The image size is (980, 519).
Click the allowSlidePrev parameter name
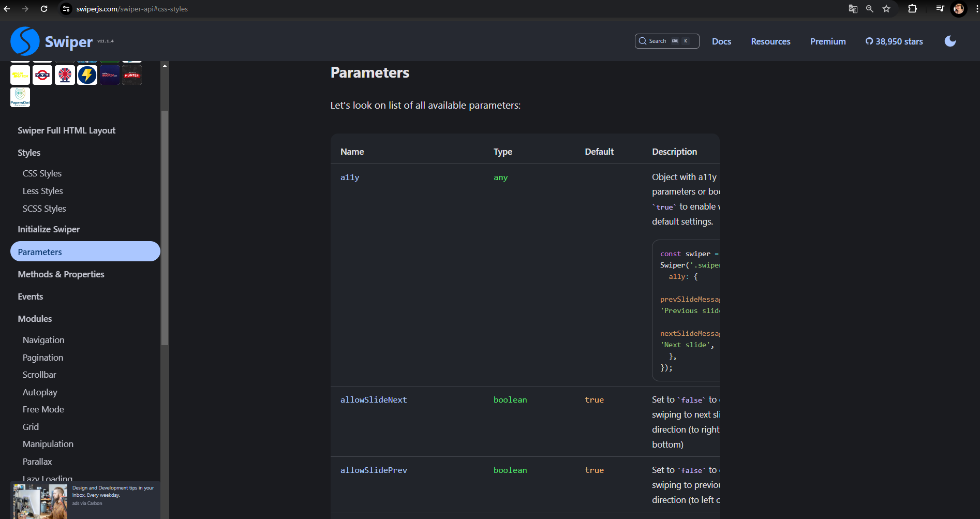(374, 470)
